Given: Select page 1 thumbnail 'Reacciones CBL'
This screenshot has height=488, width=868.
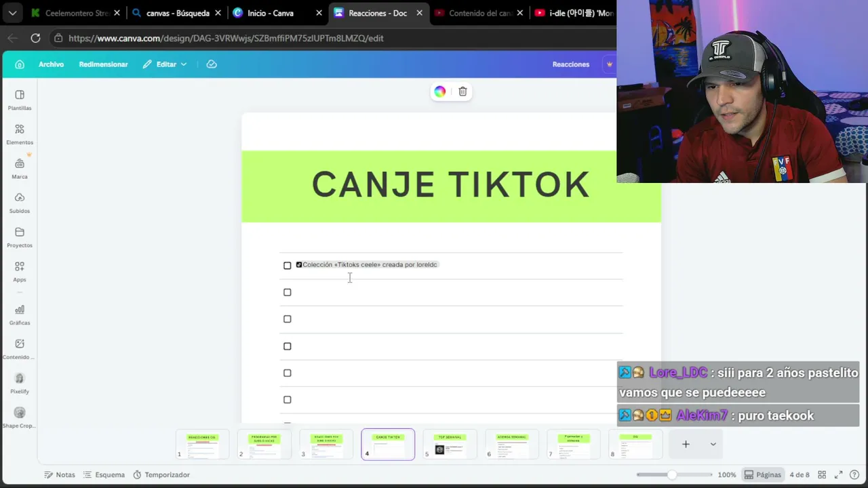Looking at the screenshot, I should 202,444.
